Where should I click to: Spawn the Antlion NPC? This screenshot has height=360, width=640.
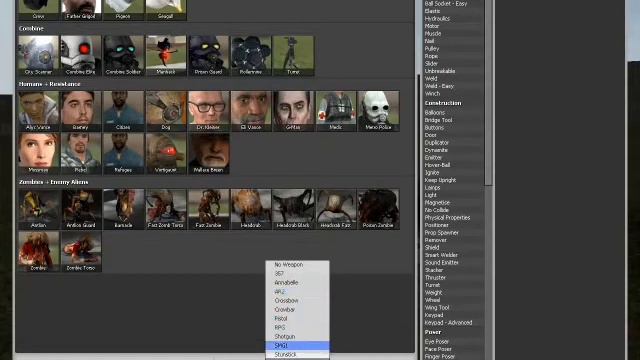coord(38,209)
